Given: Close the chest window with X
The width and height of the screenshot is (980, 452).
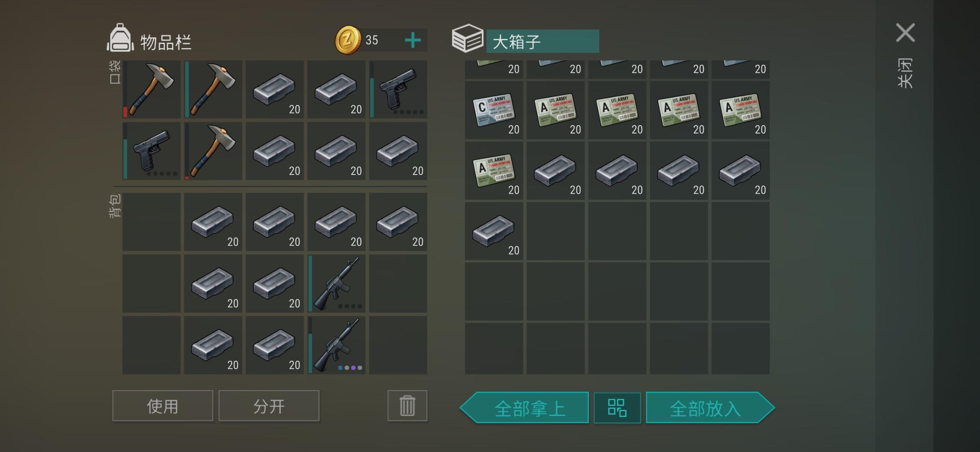Looking at the screenshot, I should [905, 33].
